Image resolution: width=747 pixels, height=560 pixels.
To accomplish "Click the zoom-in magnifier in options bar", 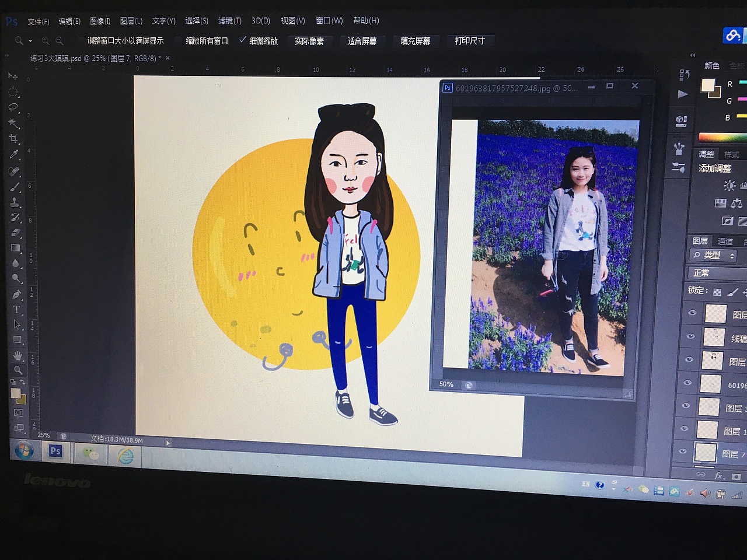I will pyautogui.click(x=46, y=41).
